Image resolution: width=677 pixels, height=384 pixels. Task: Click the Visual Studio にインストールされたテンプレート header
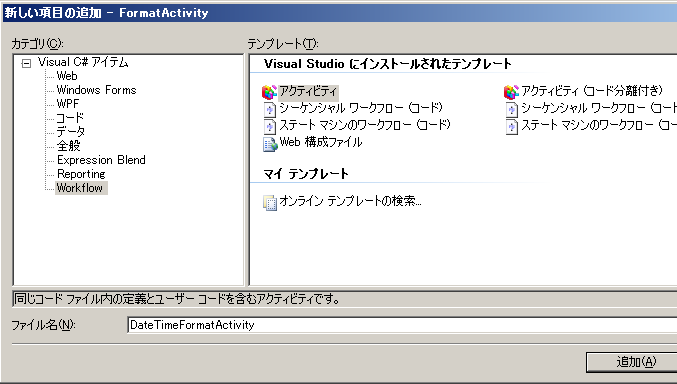388,64
